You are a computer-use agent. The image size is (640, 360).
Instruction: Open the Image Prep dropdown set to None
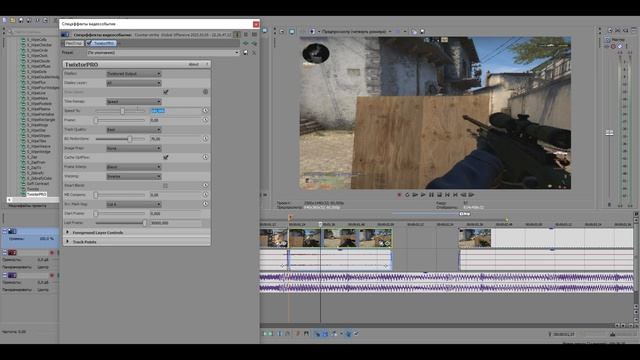pyautogui.click(x=134, y=149)
